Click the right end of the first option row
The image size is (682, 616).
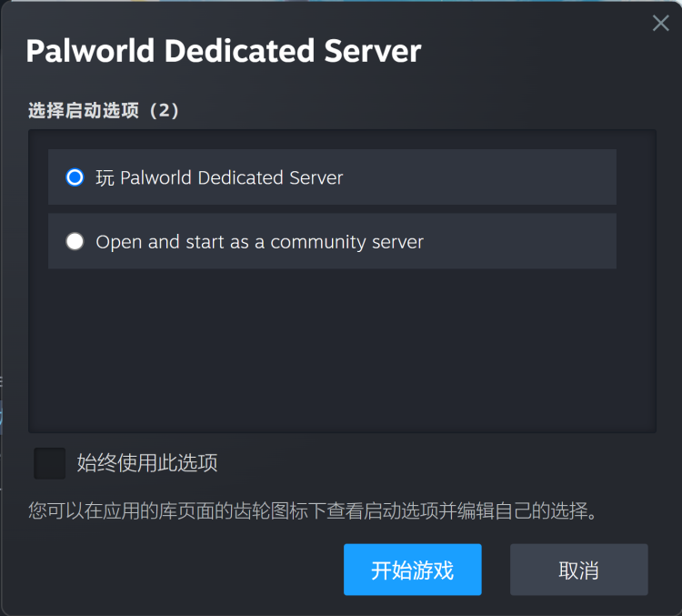pos(587,177)
